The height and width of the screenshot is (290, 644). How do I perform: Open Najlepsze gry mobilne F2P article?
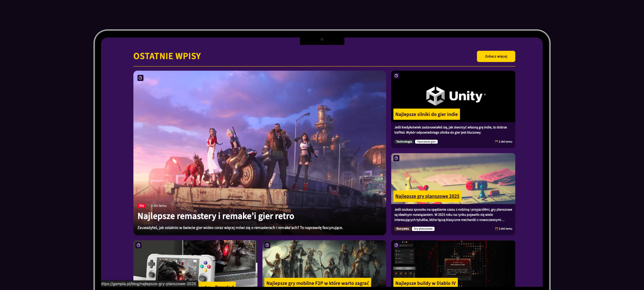coord(317,283)
